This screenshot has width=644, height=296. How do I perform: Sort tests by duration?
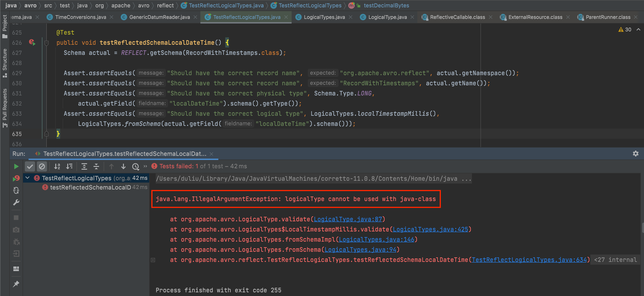pyautogui.click(x=69, y=166)
